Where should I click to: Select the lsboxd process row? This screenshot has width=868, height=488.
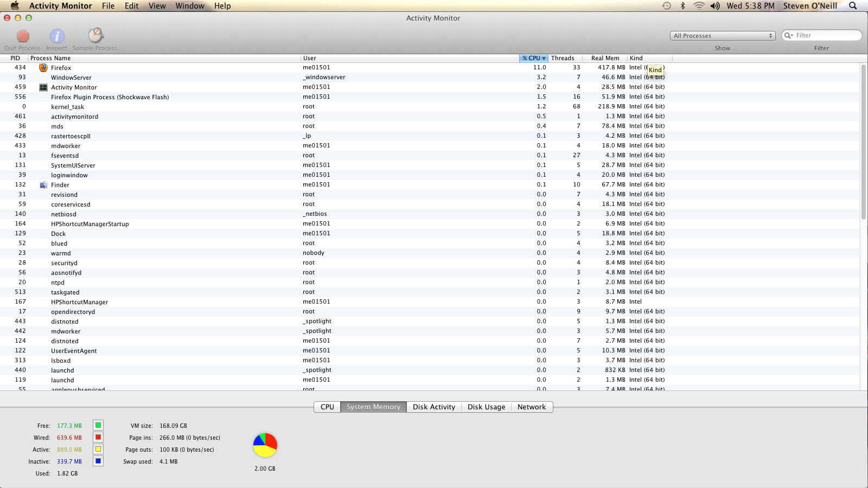point(430,361)
